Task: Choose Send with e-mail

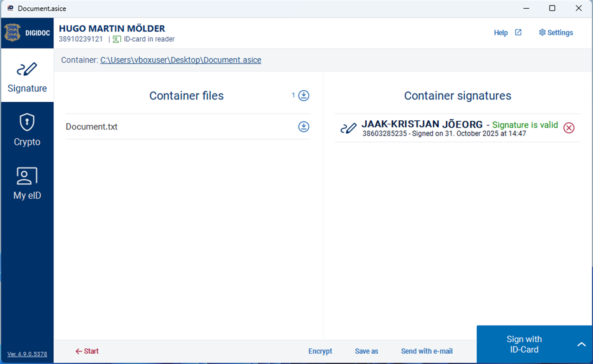Action: point(427,352)
